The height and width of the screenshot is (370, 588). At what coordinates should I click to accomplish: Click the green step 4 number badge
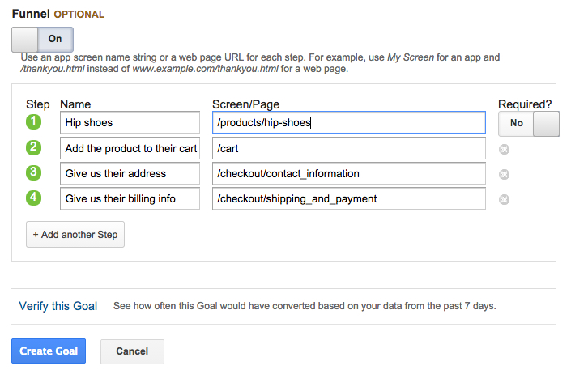pos(34,198)
